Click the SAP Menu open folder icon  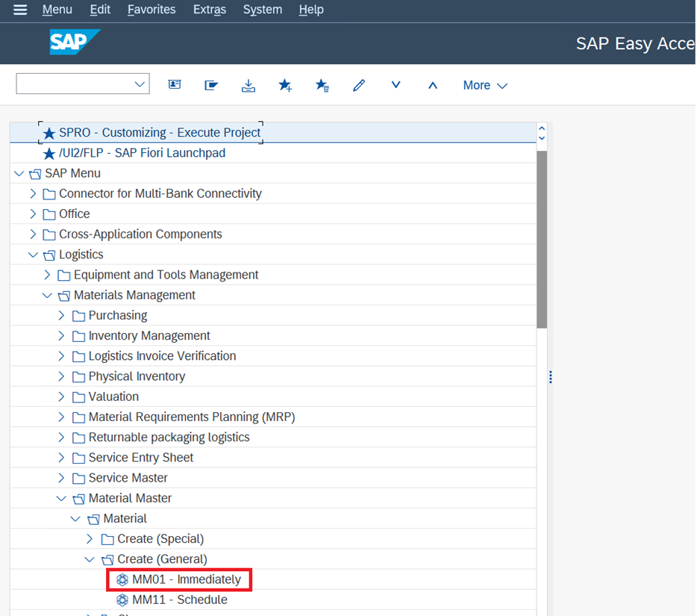click(35, 174)
